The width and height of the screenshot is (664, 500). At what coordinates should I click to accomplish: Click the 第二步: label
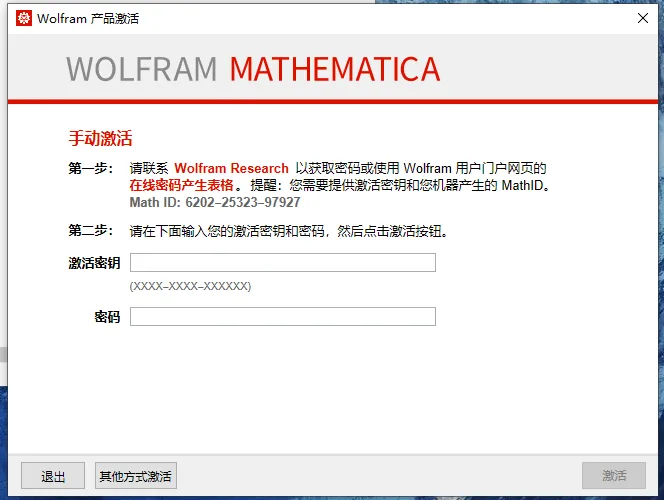coord(91,231)
